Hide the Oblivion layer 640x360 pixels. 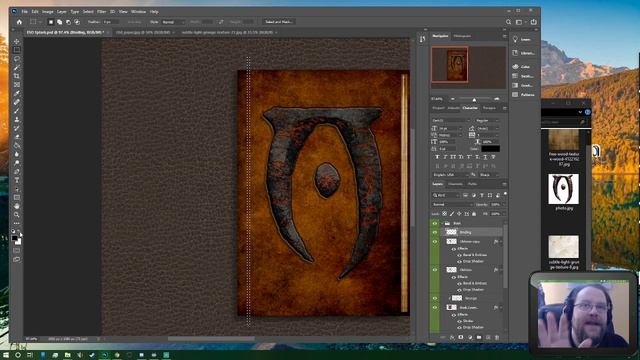pos(435,270)
